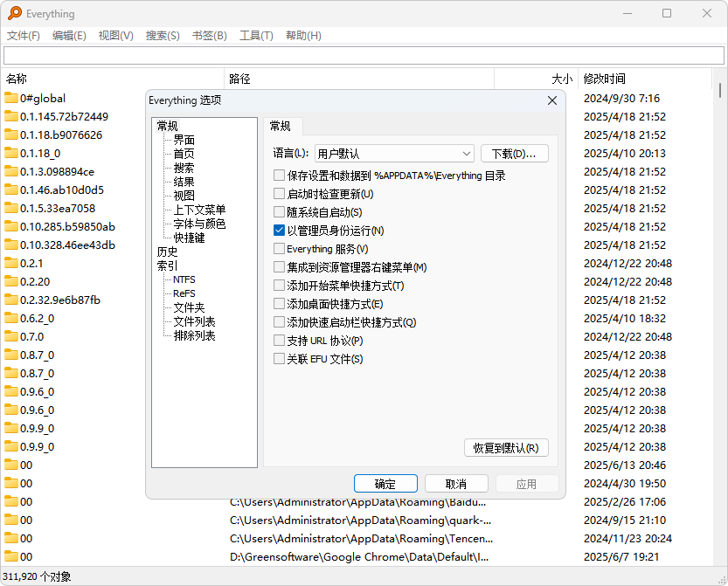Open the 帮助(H) menu
728x586 pixels.
coord(303,36)
